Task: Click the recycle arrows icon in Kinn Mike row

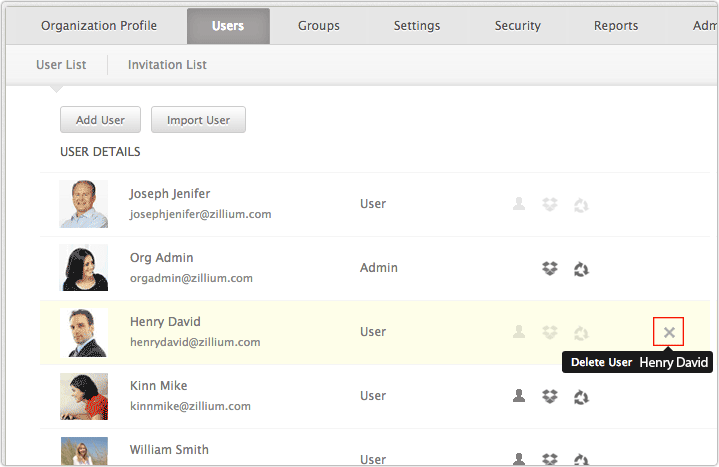Action: [x=581, y=397]
